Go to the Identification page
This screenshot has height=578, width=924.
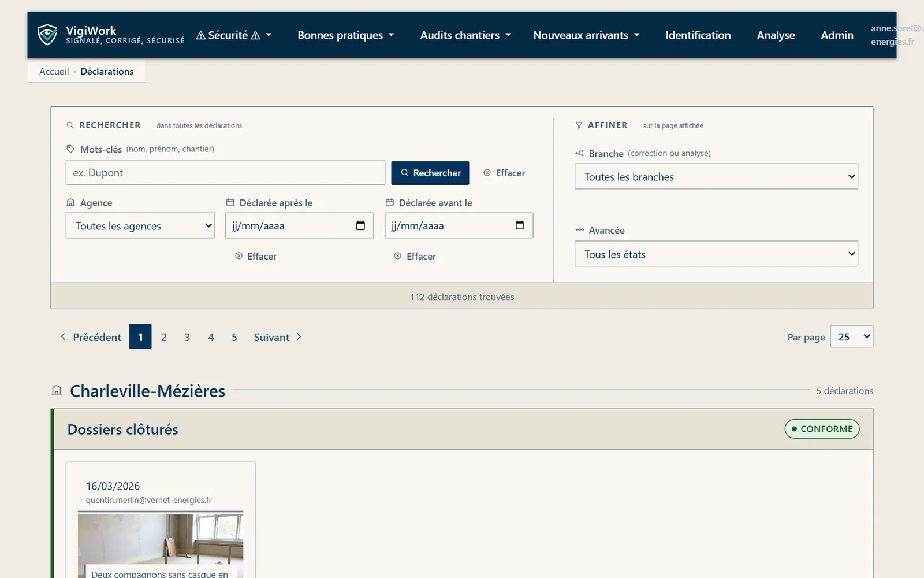pyautogui.click(x=698, y=35)
